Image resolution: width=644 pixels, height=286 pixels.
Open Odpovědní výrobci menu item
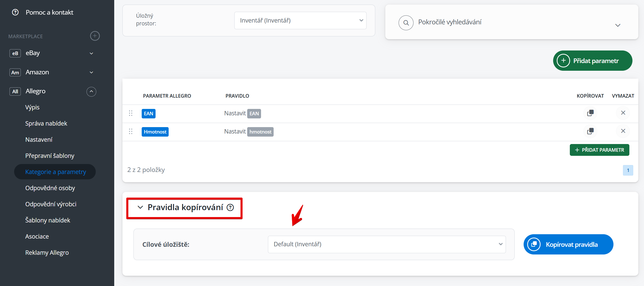51,204
